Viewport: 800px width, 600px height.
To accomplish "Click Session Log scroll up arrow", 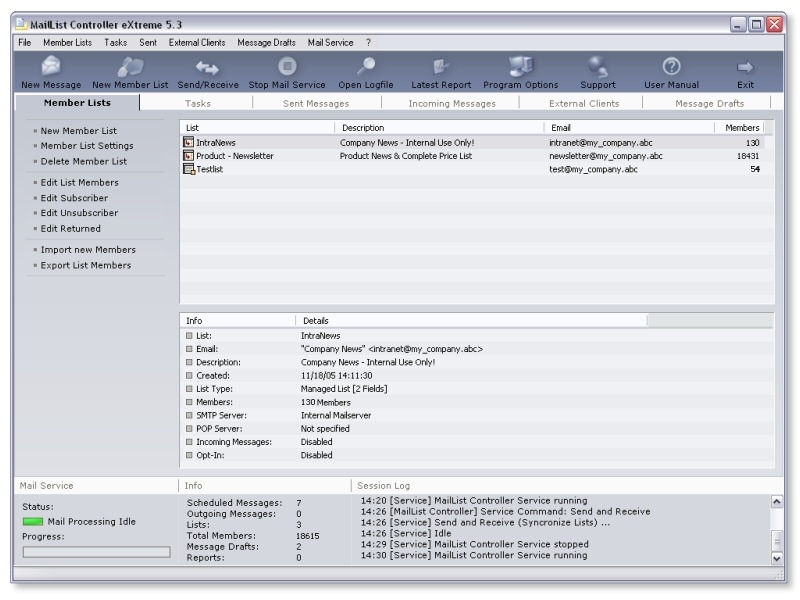I will tap(777, 502).
